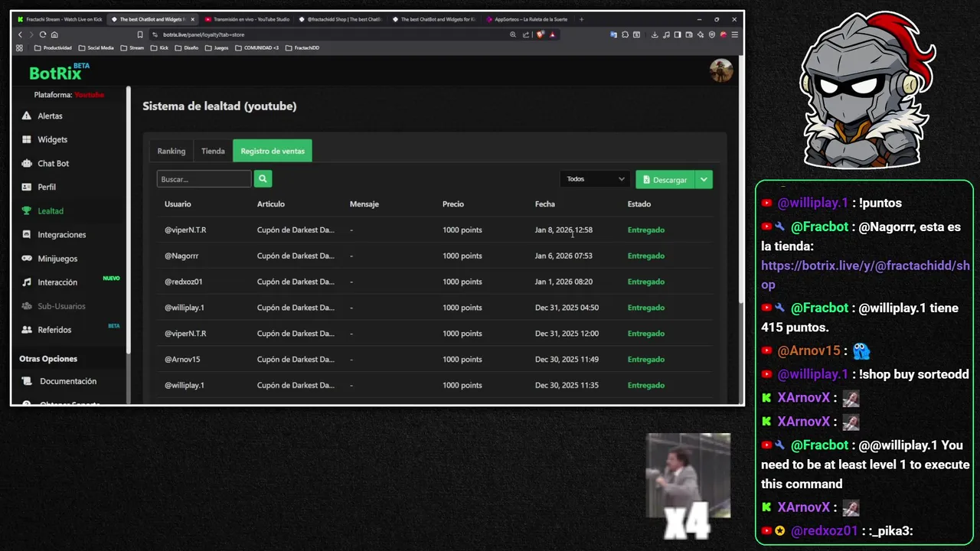Open the Stream bookmarks folder
This screenshot has width=980, height=551.
coord(132,47)
